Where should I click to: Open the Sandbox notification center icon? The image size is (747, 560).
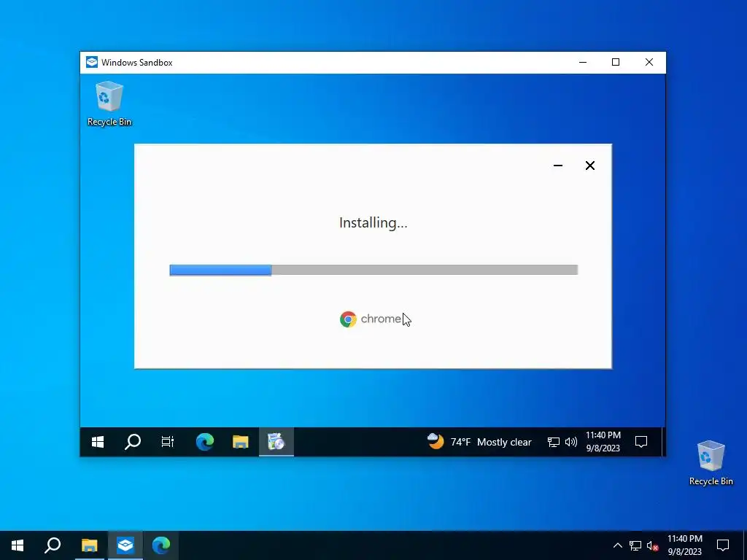tap(641, 442)
